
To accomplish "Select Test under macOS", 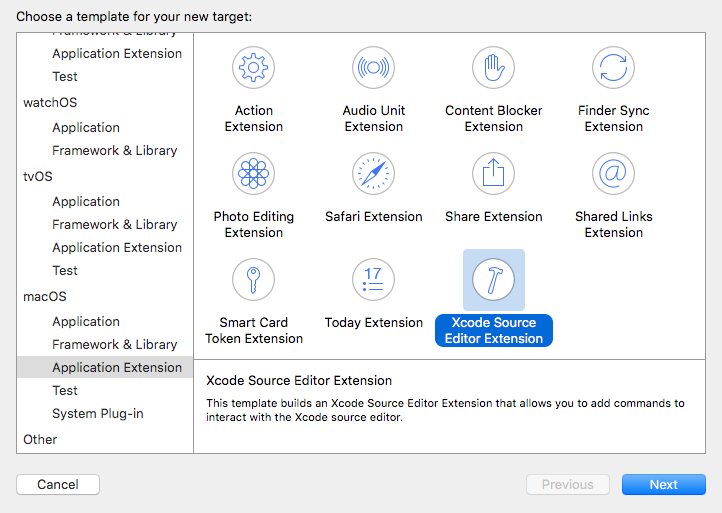I will (65, 391).
